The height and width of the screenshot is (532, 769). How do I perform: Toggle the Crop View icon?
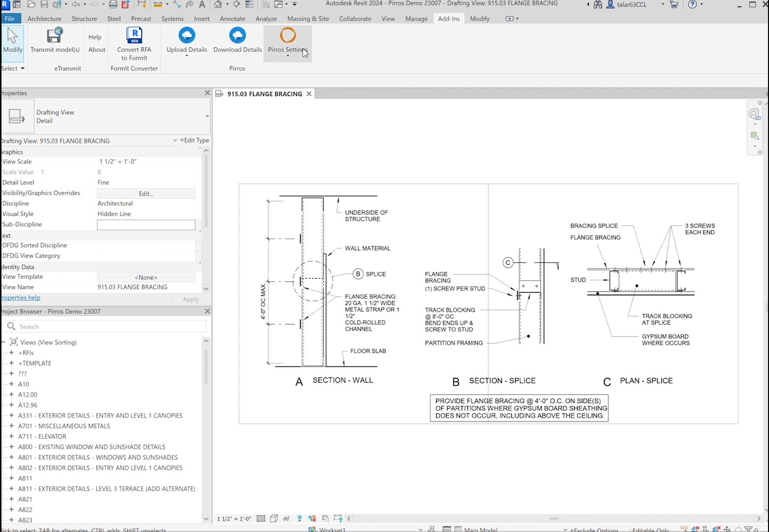tap(325, 518)
